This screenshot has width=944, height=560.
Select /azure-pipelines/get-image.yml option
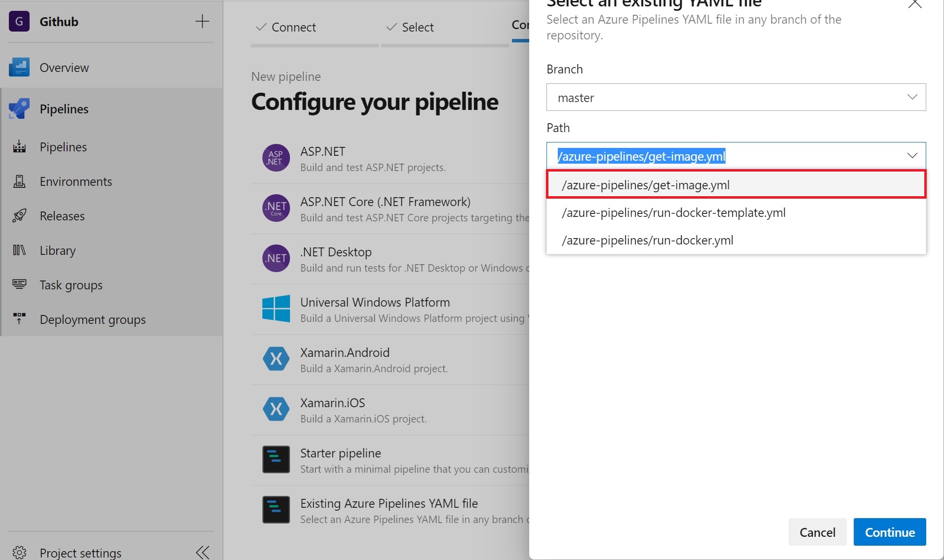(736, 185)
